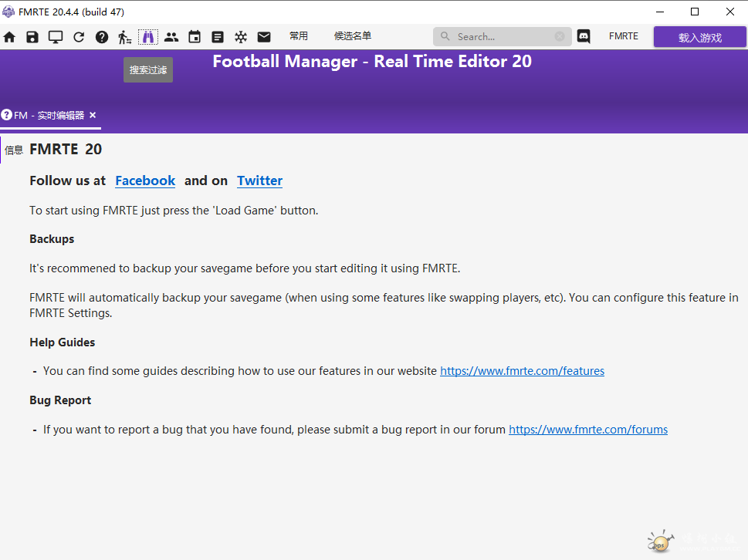Image resolution: width=748 pixels, height=560 pixels.
Task: Open the Facebook link
Action: tap(145, 180)
